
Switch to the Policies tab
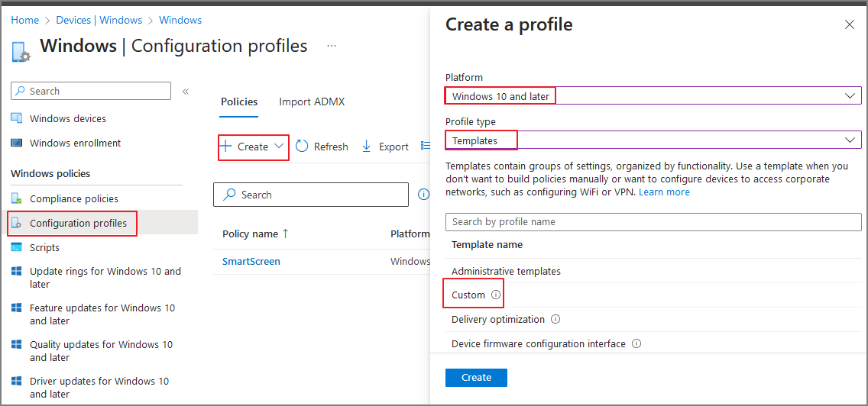[x=239, y=101]
